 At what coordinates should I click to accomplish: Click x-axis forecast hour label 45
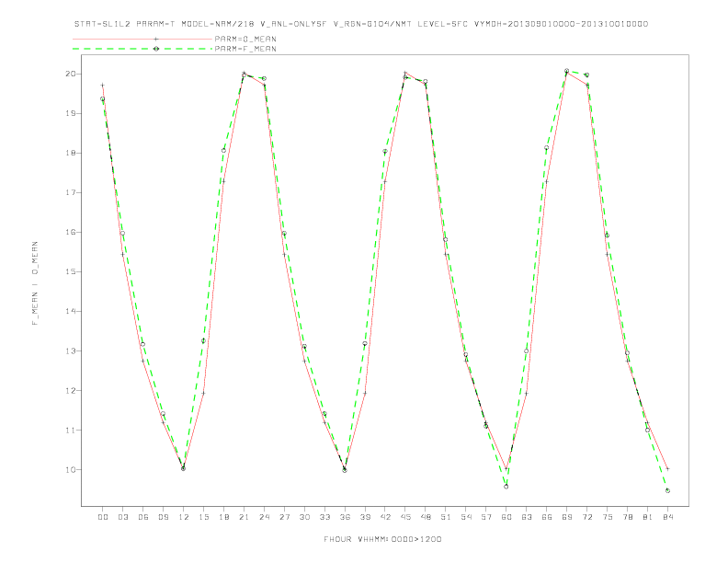(405, 517)
